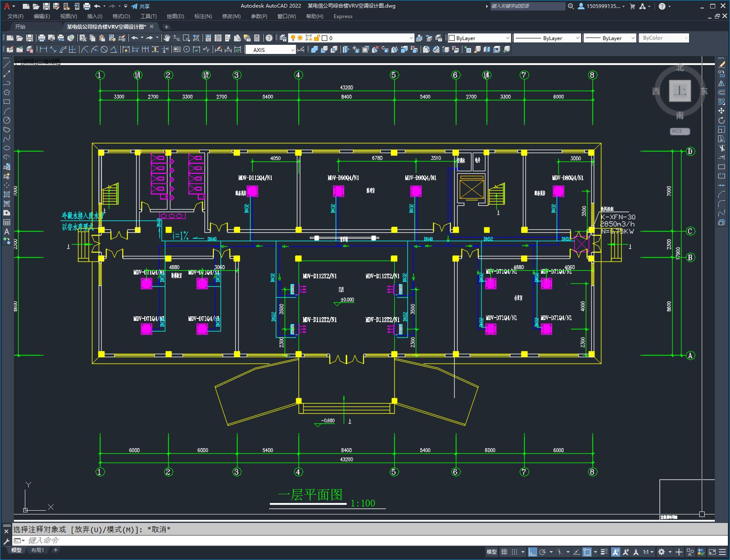This screenshot has height=560, width=730.
Task: Select the Linear dimension tool
Action: [x=43, y=50]
